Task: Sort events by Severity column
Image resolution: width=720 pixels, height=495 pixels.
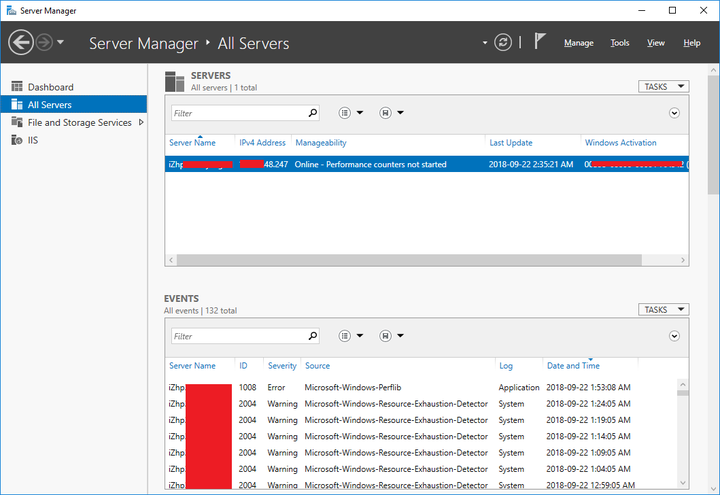Action: (x=282, y=366)
